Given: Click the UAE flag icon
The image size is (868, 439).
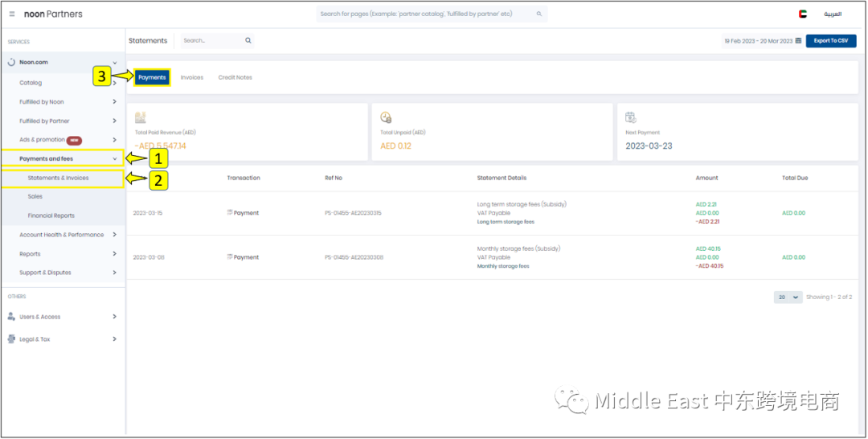Looking at the screenshot, I should (803, 14).
